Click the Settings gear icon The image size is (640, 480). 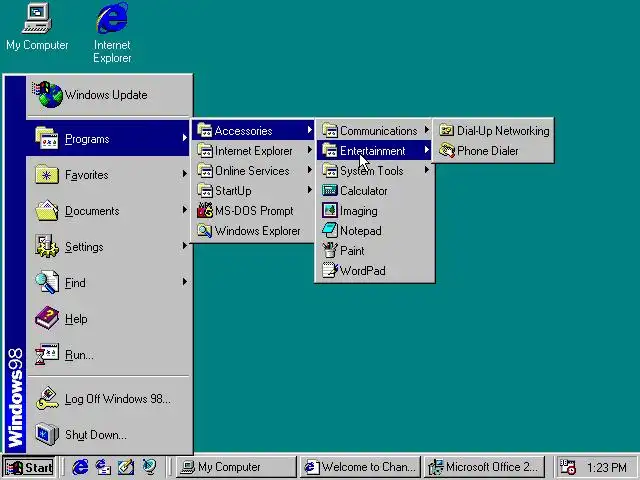click(47, 246)
